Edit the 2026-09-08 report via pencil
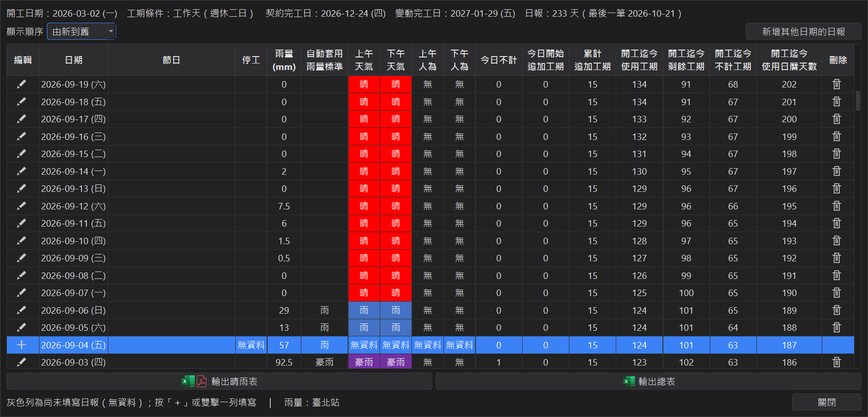 point(22,276)
